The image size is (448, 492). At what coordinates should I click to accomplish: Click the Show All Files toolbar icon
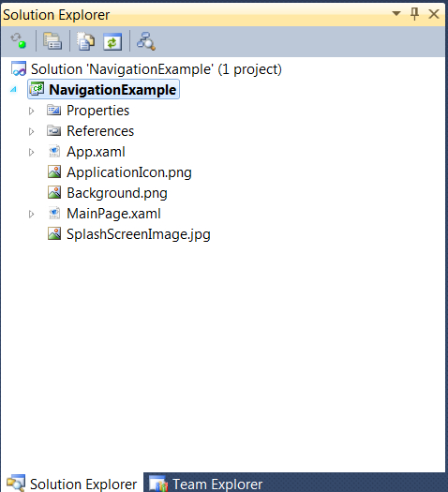click(x=85, y=41)
